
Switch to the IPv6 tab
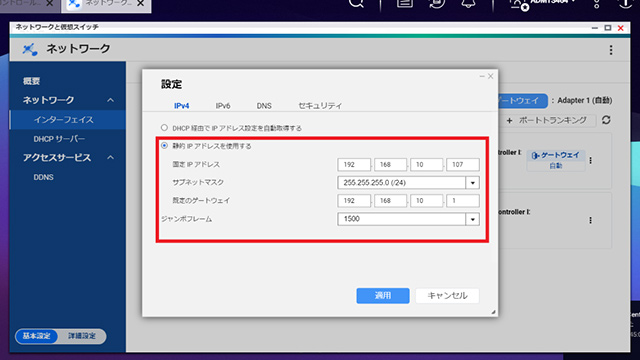pos(223,106)
